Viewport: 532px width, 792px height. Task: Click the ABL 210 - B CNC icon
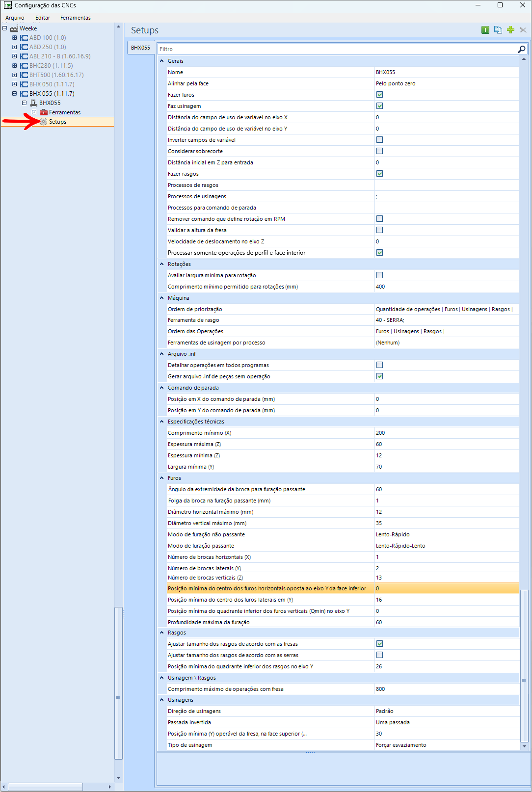click(24, 56)
